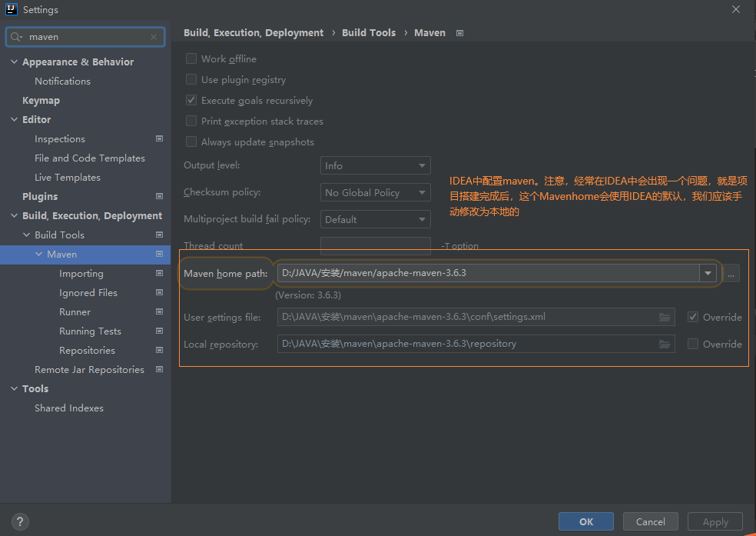Enable Use plugin registry checkbox
Screen dimensions: 756x536
coord(191,80)
